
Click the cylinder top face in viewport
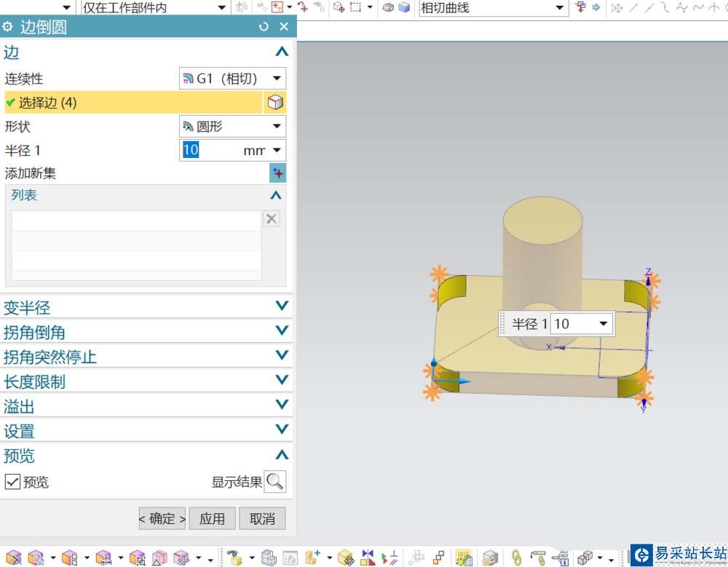coord(542,221)
